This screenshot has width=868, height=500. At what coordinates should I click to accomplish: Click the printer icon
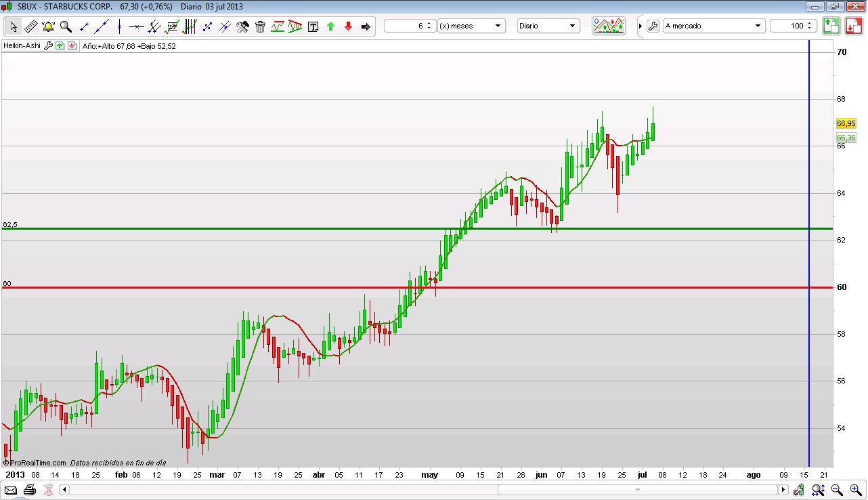click(29, 490)
